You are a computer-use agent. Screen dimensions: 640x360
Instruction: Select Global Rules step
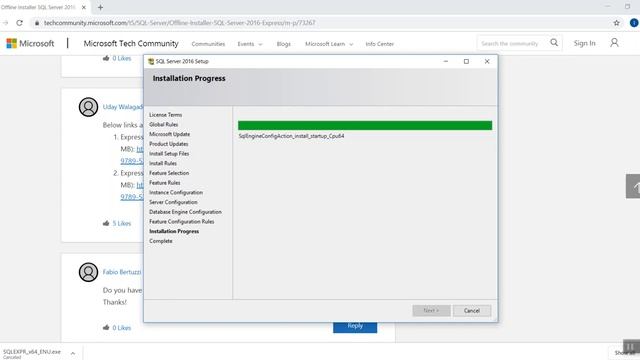[163, 124]
